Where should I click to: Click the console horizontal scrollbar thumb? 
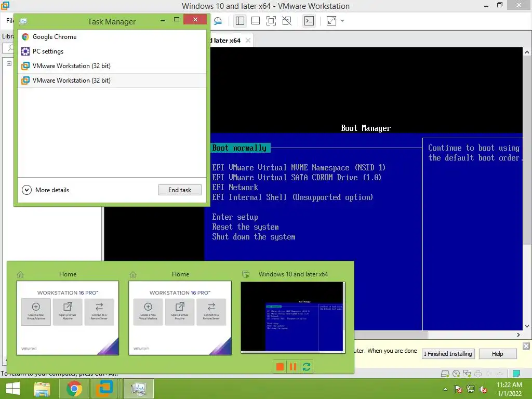[391, 335]
